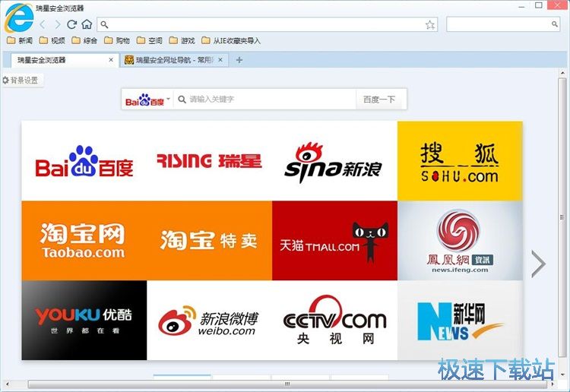This screenshot has width=570, height=392.
Task: Focus the 请输入关键字 search field
Action: pyautogui.click(x=264, y=100)
